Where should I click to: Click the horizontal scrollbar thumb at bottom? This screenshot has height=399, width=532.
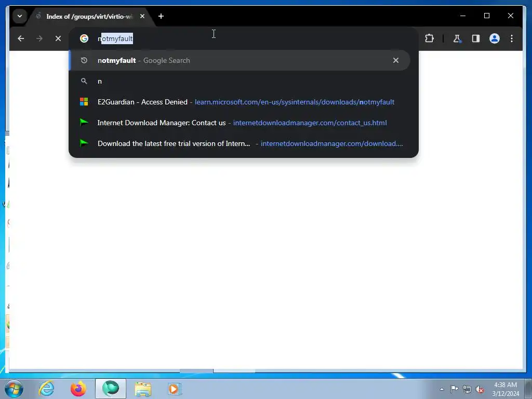pos(196,371)
